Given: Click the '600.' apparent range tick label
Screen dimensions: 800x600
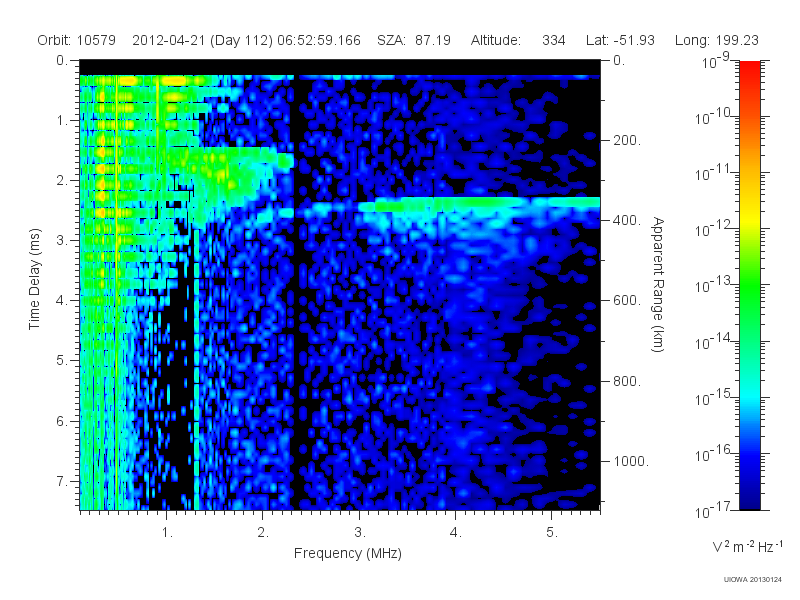Looking at the screenshot, I should (627, 301).
